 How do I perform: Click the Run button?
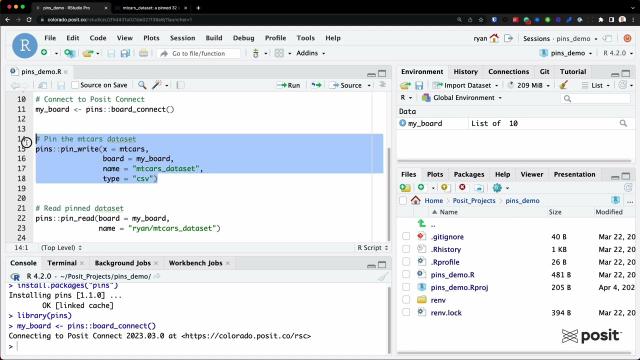[289, 85]
